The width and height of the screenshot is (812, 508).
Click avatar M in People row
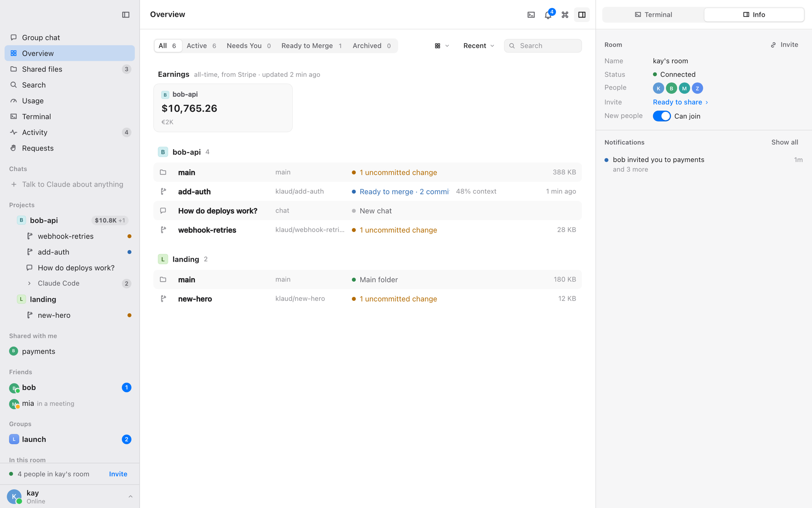pos(684,88)
